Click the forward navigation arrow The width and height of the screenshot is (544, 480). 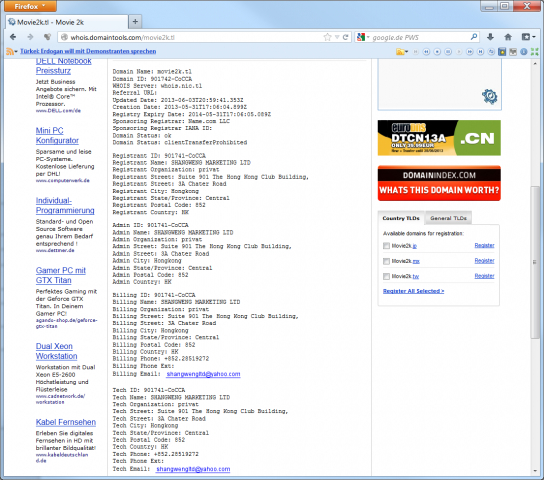(30, 37)
